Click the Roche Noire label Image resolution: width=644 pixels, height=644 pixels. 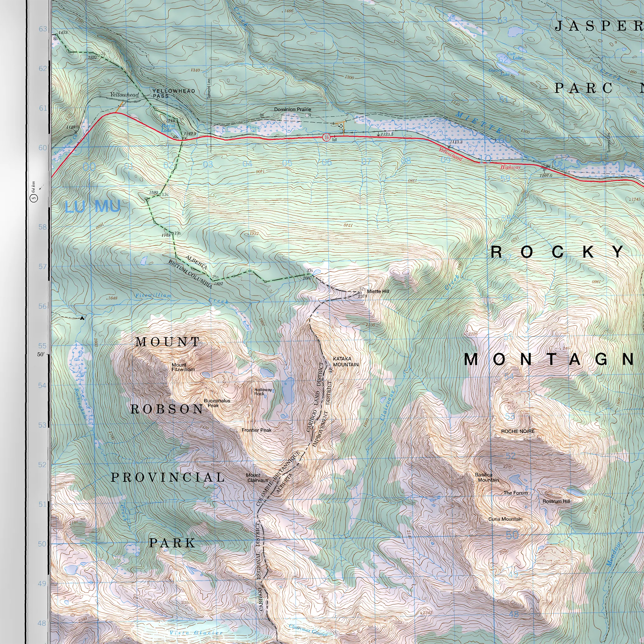tap(518, 431)
